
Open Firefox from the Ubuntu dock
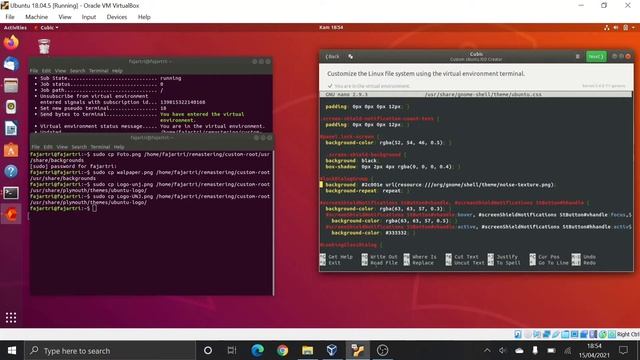[11, 42]
